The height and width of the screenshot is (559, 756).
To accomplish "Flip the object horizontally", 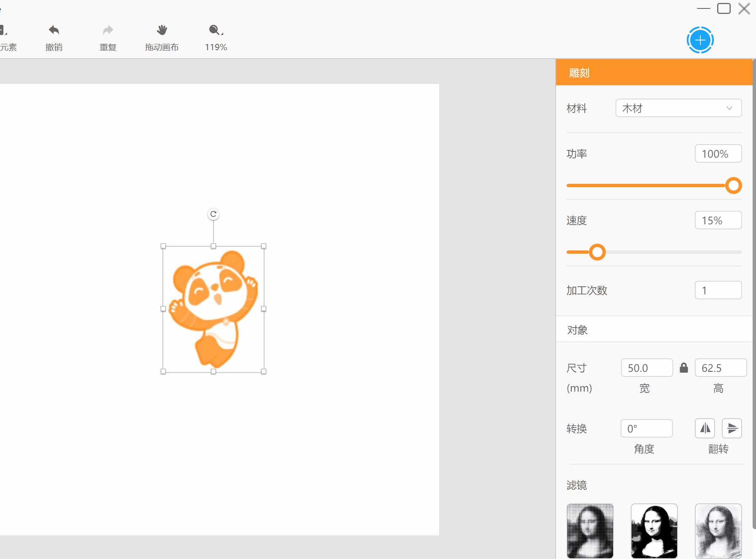I will (705, 428).
